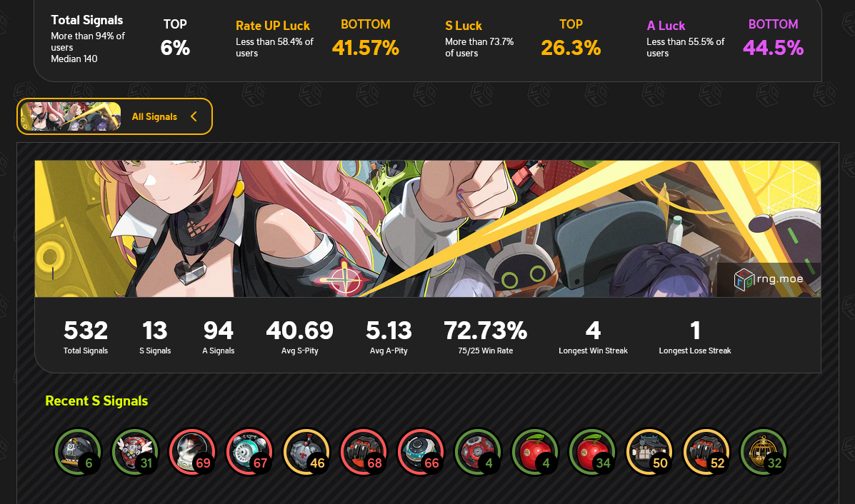This screenshot has height=504, width=855.
Task: Click the S signal icon with pity 6
Action: 78,452
